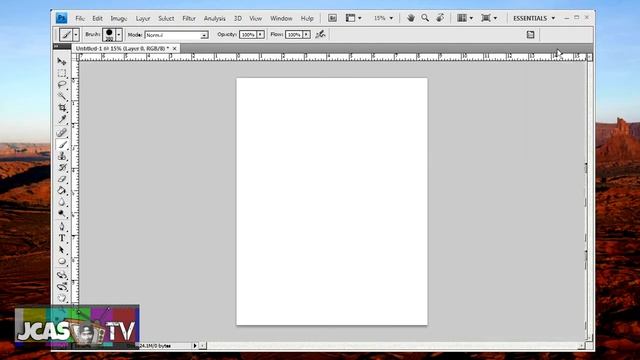The width and height of the screenshot is (640, 360).
Task: Select the Move tool
Action: pyautogui.click(x=62, y=62)
